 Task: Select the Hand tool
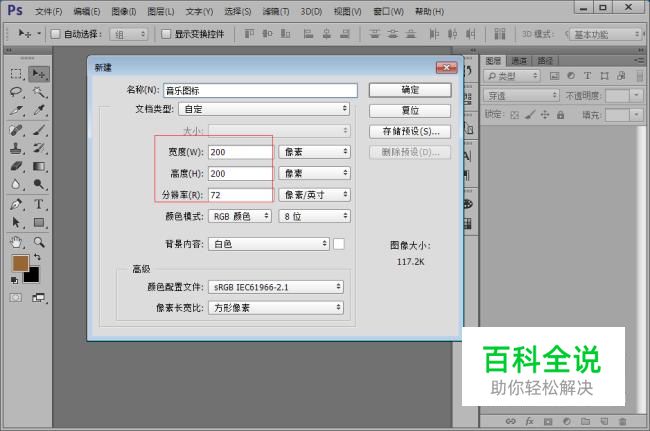click(x=16, y=242)
